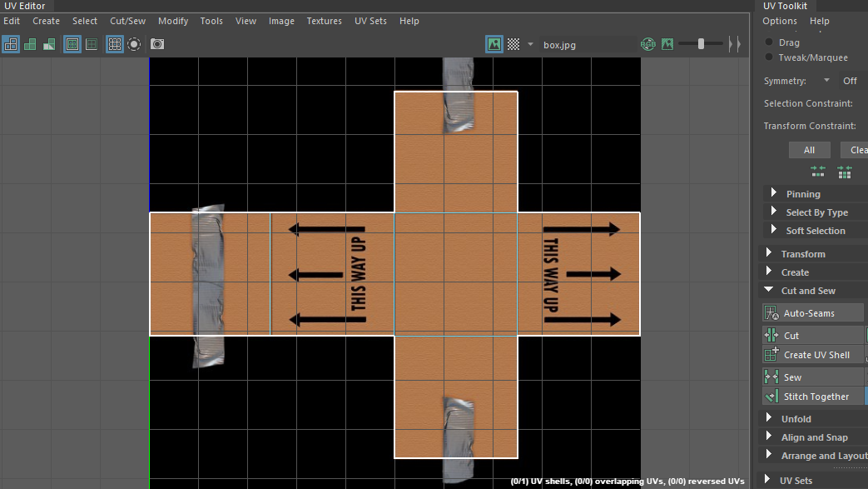The width and height of the screenshot is (868, 489).
Task: Click the image dimming slider
Action: [701, 44]
